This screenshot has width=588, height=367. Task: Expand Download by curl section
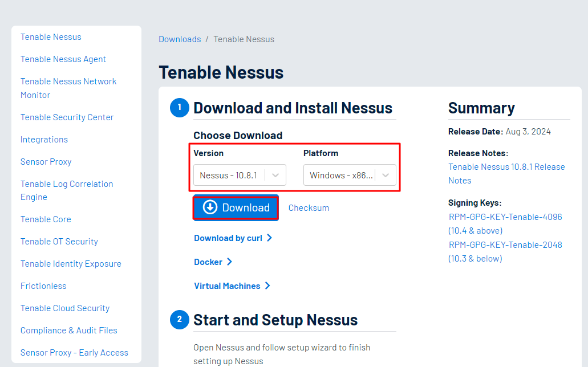[x=233, y=238]
